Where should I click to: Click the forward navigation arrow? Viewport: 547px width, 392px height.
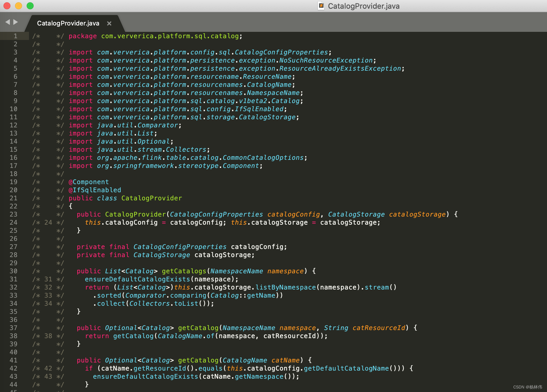pos(16,22)
